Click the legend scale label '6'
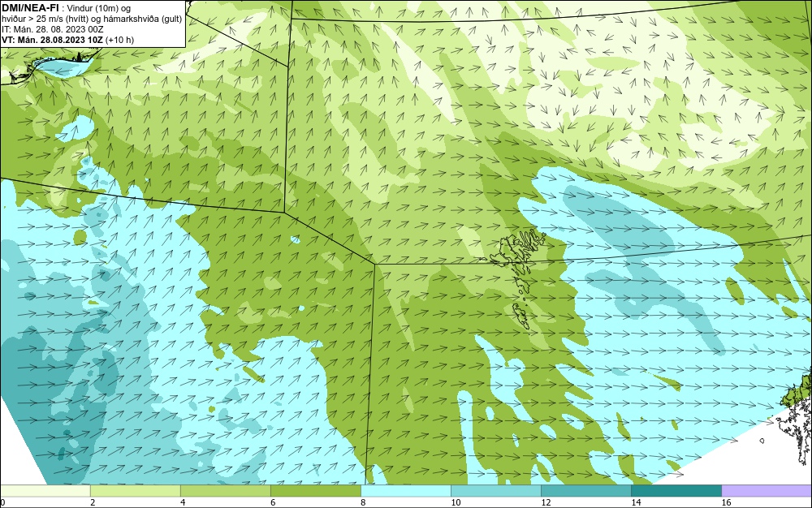This screenshot has width=812, height=508. [x=273, y=502]
